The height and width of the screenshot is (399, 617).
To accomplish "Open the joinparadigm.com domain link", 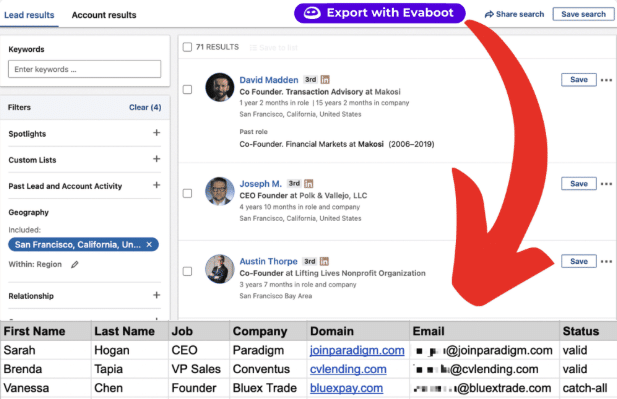I will click(x=357, y=350).
